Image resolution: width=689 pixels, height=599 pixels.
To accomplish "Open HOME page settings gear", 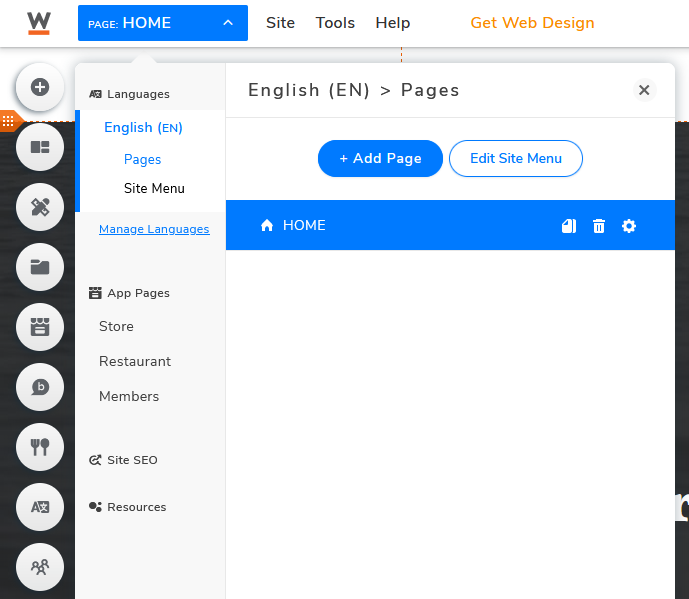I will coord(629,226).
